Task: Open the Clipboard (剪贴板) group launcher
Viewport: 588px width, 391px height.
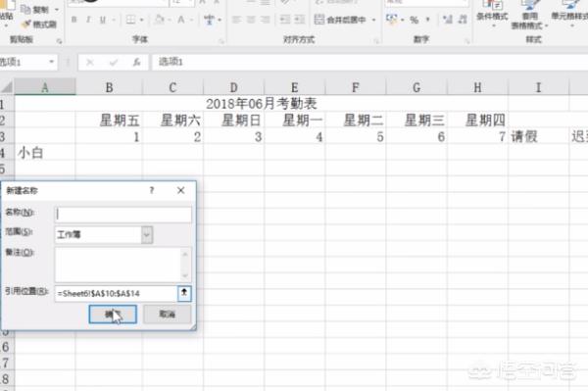Action: pos(59,41)
